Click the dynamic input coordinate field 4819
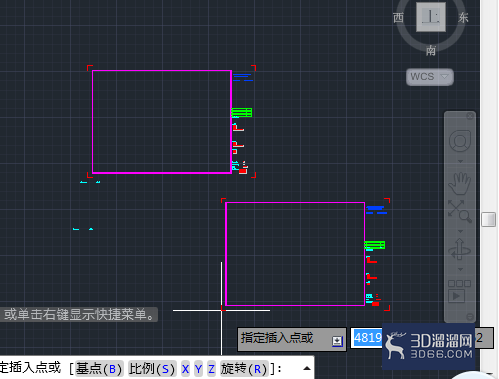 367,338
